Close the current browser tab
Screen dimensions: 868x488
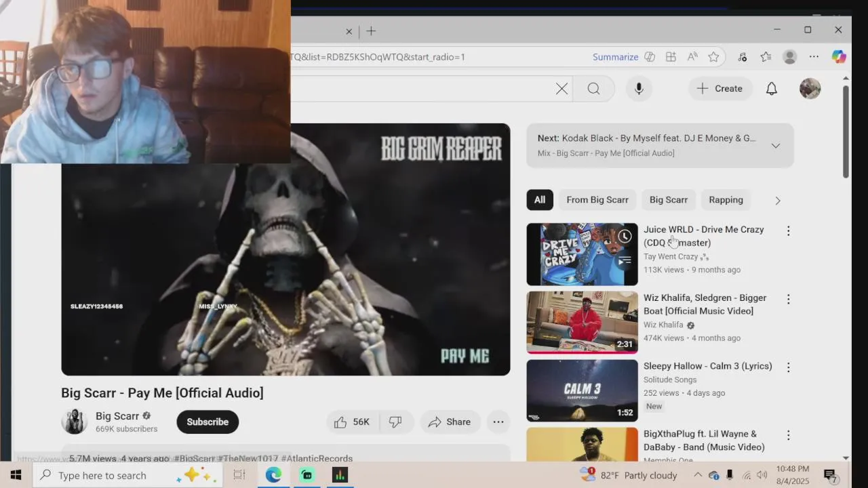pyautogui.click(x=349, y=31)
